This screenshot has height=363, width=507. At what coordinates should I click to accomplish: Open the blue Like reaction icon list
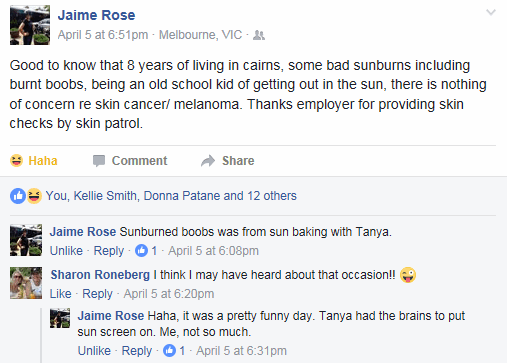point(18,196)
